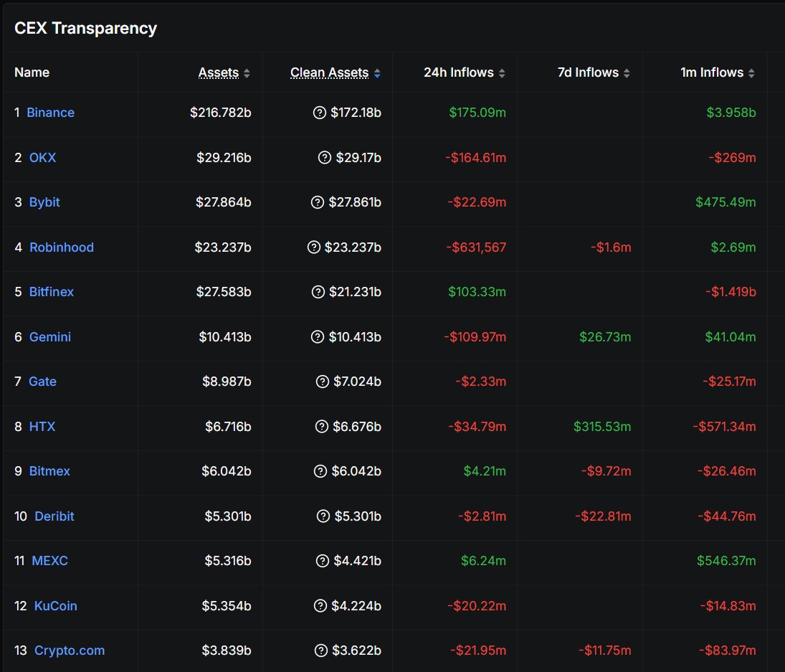The width and height of the screenshot is (785, 672).
Task: Click sort arrows beside 7d Inflows header
Action: pyautogui.click(x=627, y=73)
